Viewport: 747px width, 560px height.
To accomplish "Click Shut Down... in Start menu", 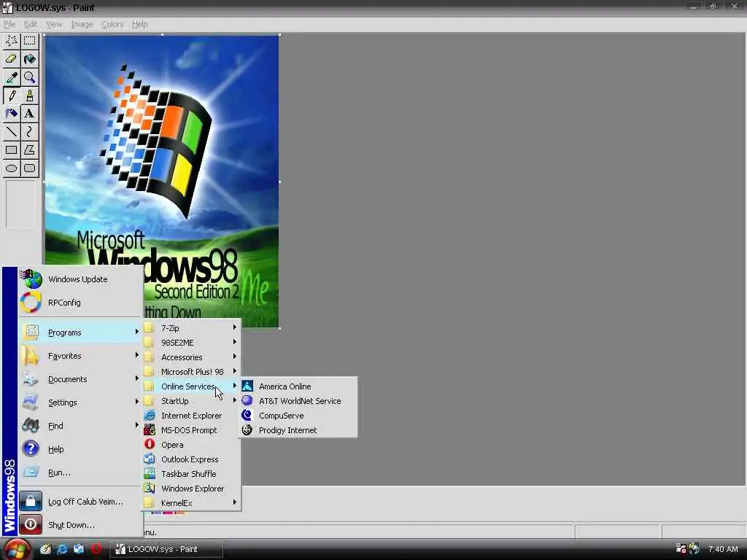I will pos(80,525).
